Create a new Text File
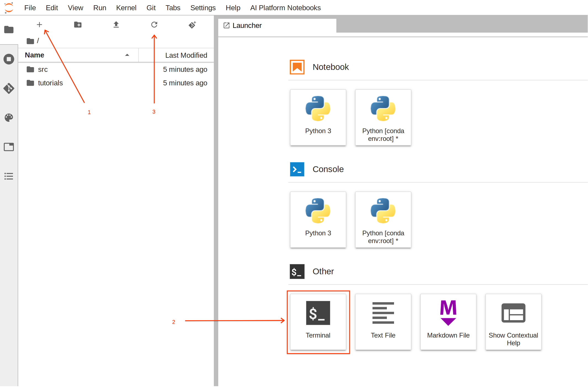Screen dimensions: 588x387 (383, 322)
